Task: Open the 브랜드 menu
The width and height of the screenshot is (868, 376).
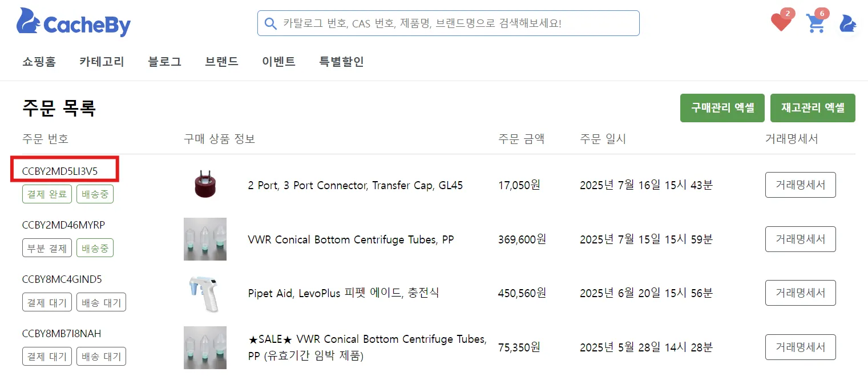Action: (221, 62)
